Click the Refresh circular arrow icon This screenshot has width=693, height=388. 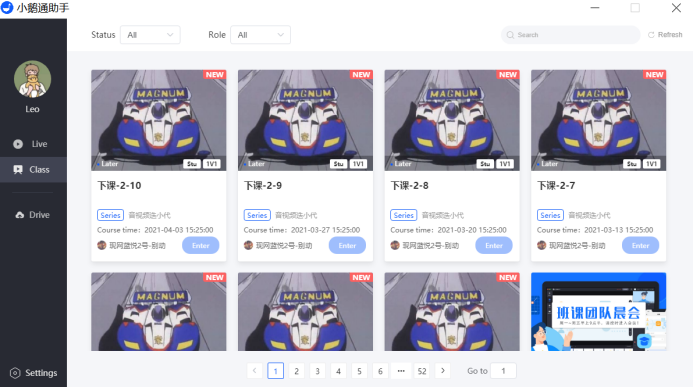click(x=651, y=35)
